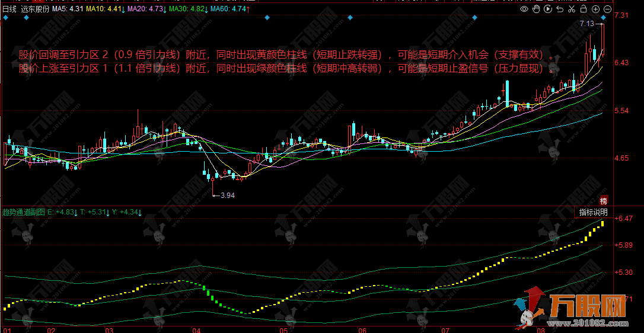Click the Y: +4.34 value
The width and height of the screenshot is (644, 333).
(126, 212)
